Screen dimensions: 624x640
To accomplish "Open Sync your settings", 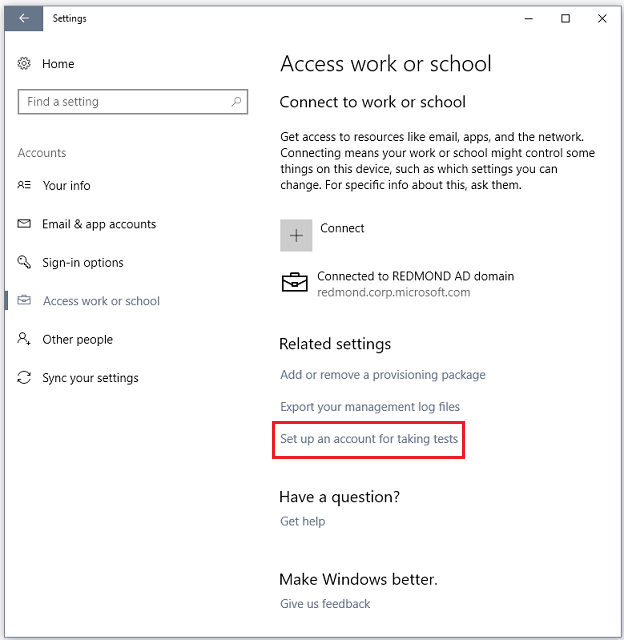I will [90, 378].
